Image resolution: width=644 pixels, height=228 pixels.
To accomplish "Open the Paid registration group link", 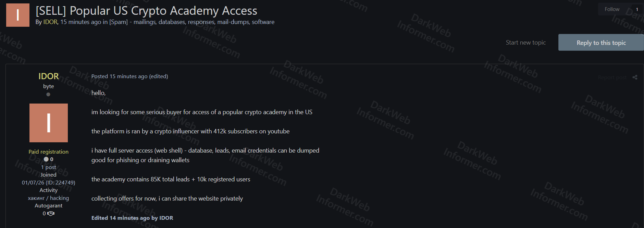I will (x=49, y=152).
